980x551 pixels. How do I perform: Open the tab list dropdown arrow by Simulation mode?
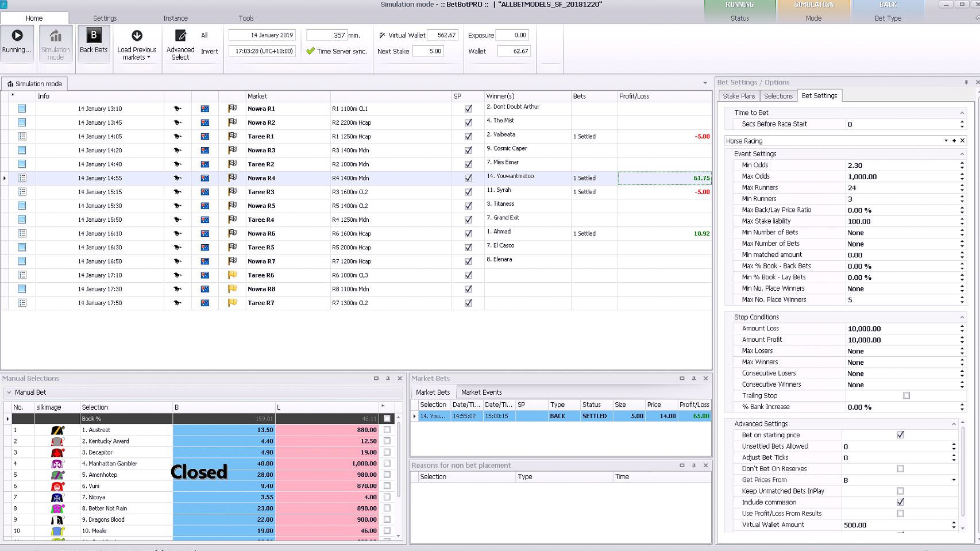pyautogui.click(x=705, y=83)
